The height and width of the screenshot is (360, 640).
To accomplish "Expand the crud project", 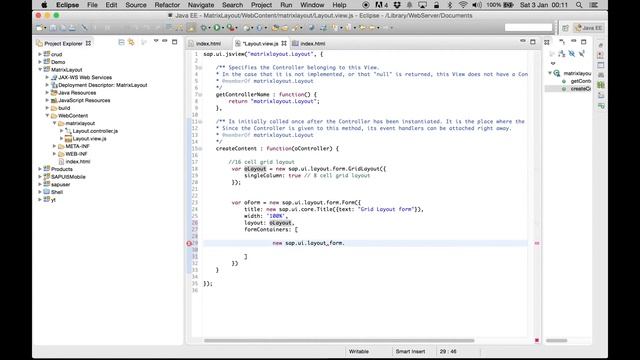I will [40, 54].
